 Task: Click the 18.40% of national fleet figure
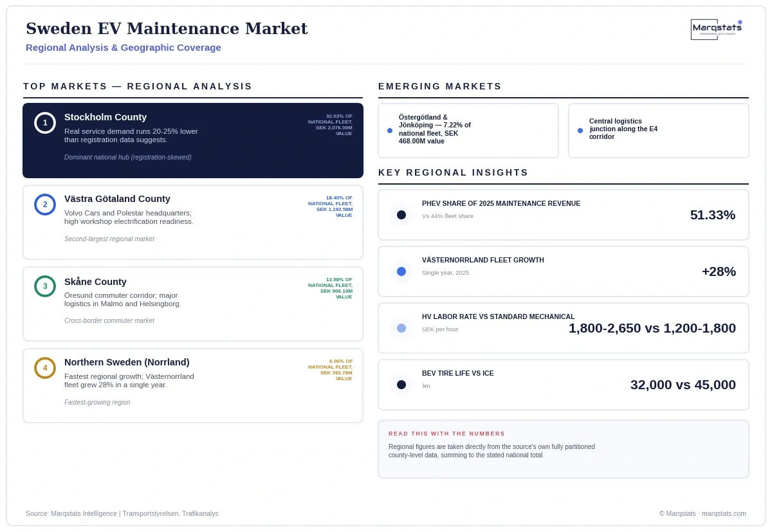[x=330, y=206]
